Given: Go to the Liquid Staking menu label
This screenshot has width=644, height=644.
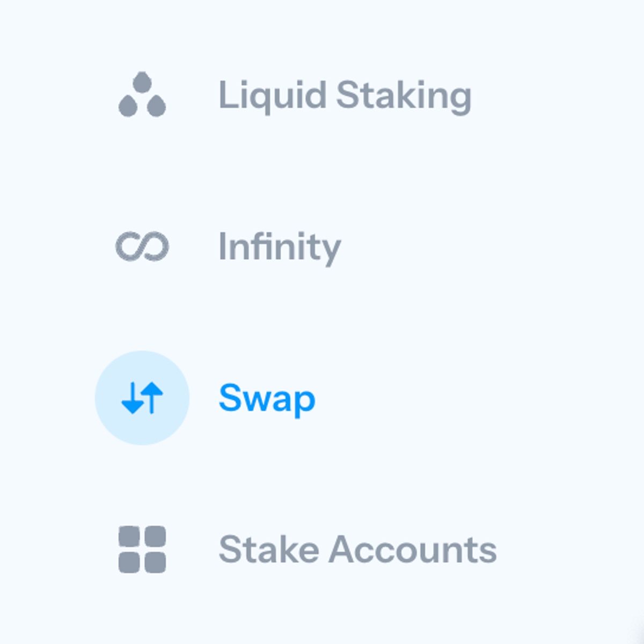Looking at the screenshot, I should click(345, 96).
